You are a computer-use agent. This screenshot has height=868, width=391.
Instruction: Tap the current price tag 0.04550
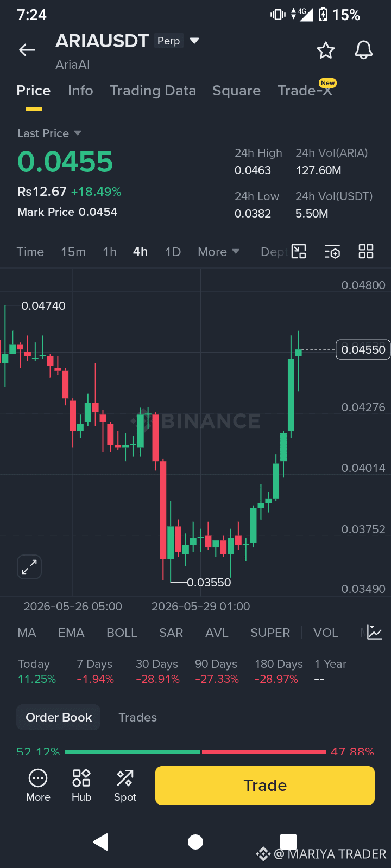(363, 350)
